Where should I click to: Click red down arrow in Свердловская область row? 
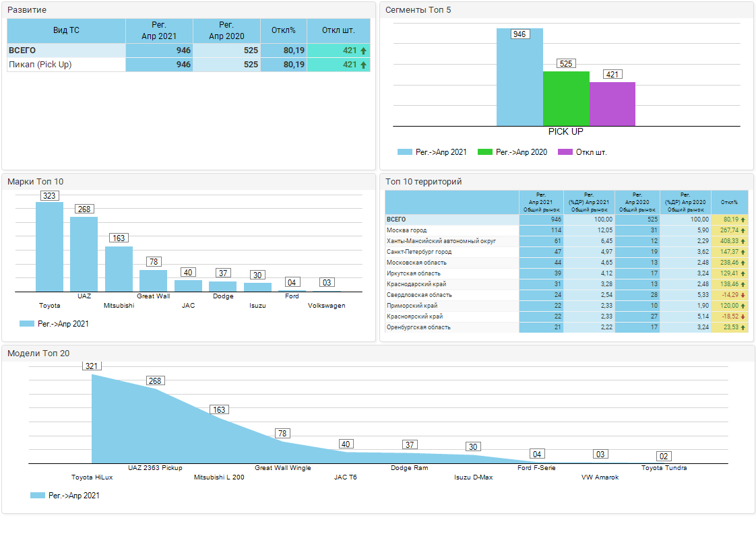coord(743,295)
